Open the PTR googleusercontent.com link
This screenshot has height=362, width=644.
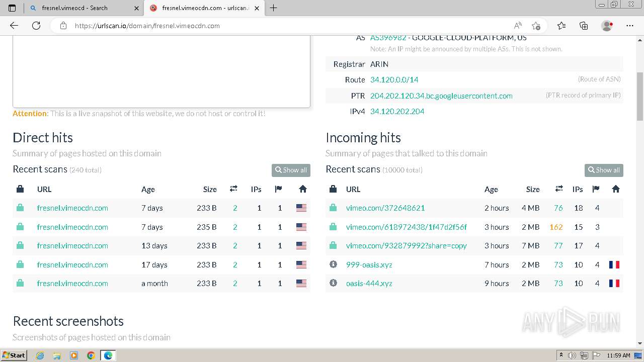(x=441, y=96)
